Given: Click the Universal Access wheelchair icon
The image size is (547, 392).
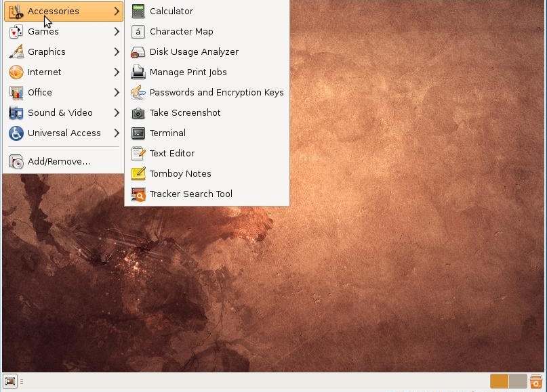Looking at the screenshot, I should [x=16, y=133].
